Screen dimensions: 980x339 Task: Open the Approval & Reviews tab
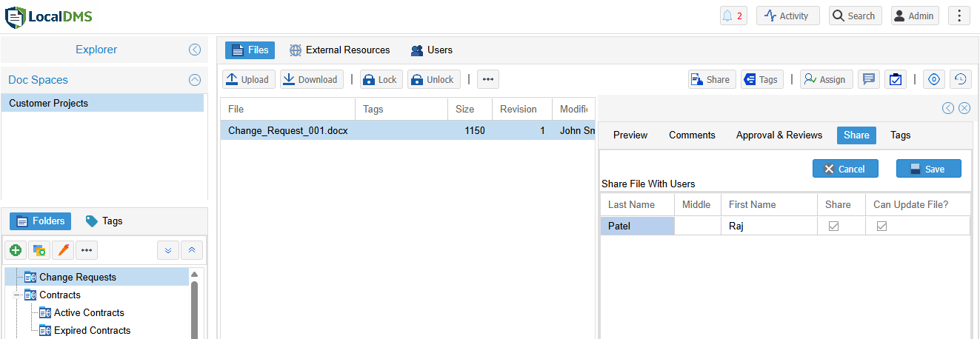click(x=779, y=135)
